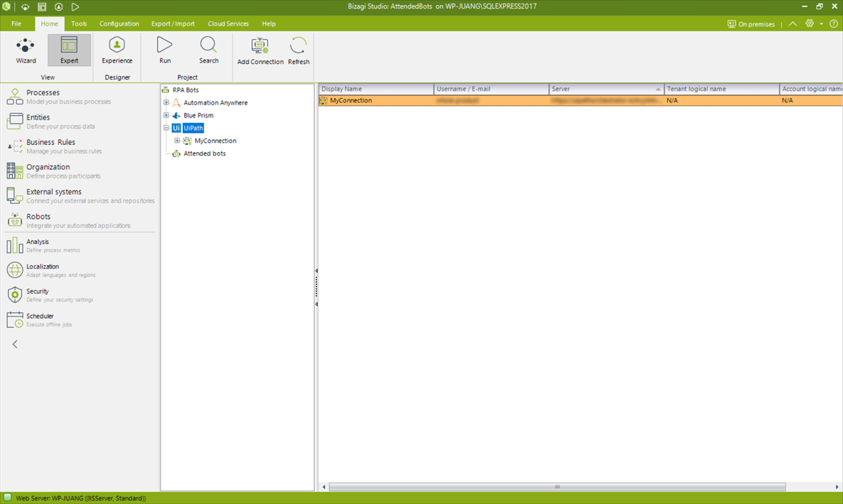Open External systems module

point(80,195)
